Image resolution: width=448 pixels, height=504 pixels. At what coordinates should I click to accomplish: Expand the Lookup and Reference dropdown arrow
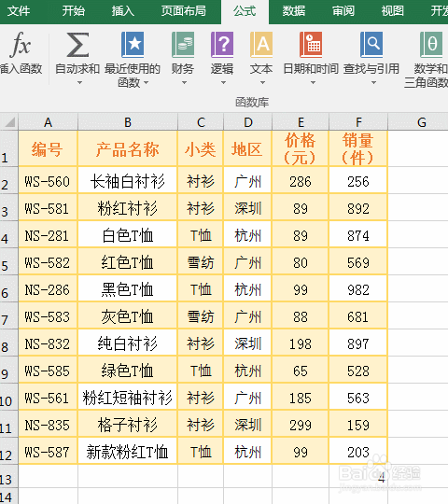[x=373, y=83]
